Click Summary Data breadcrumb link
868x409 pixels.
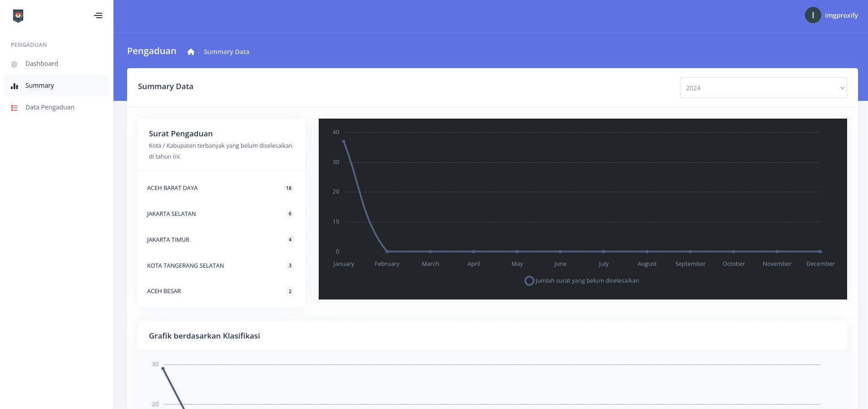coord(227,52)
